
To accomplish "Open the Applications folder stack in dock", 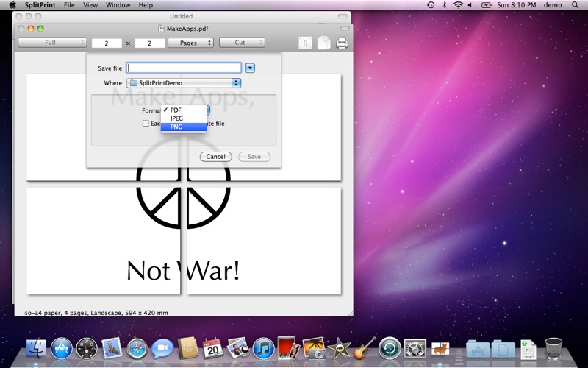I will point(478,348).
